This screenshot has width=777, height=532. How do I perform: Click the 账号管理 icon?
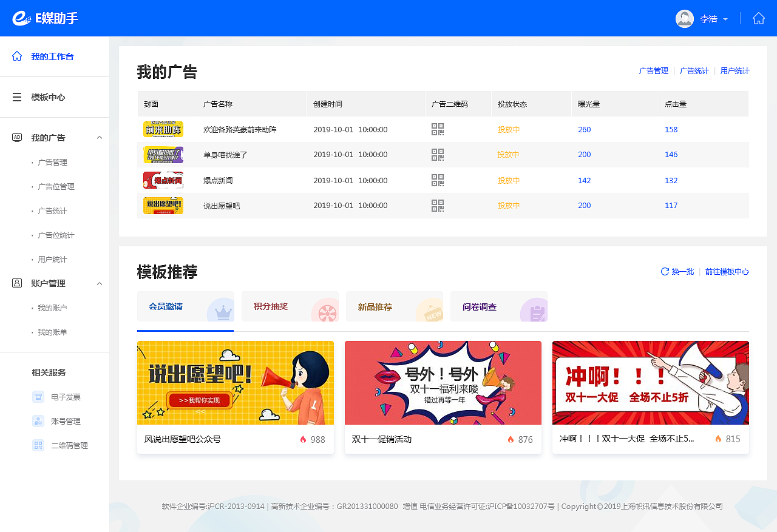pos(38,421)
